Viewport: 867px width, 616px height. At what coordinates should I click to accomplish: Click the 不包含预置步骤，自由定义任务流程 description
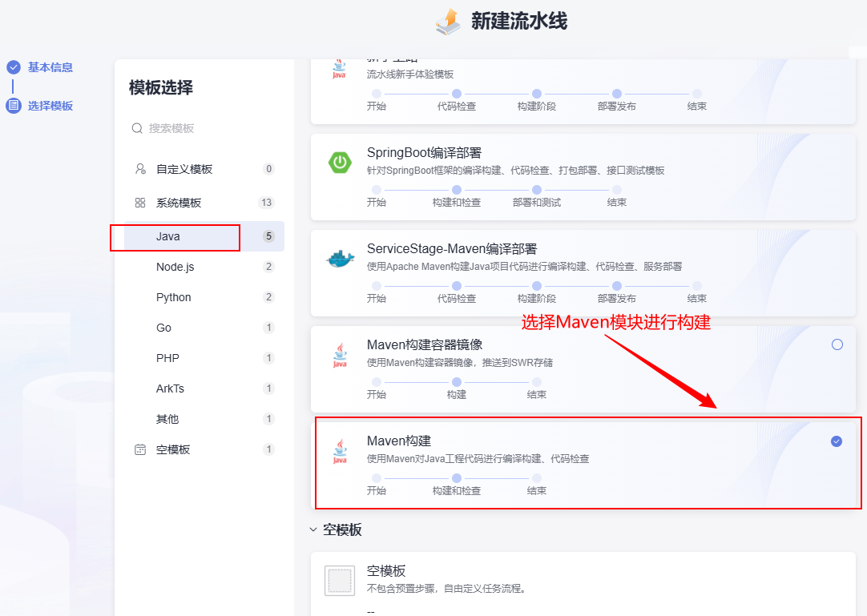446,588
